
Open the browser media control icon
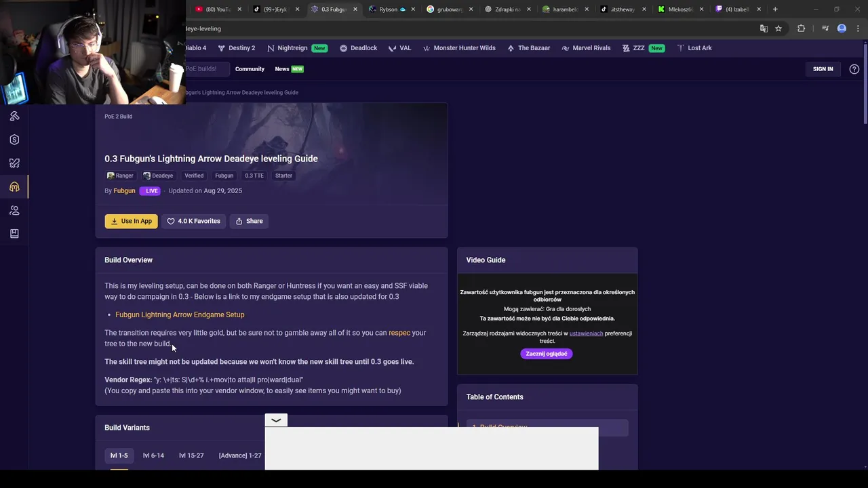825,28
